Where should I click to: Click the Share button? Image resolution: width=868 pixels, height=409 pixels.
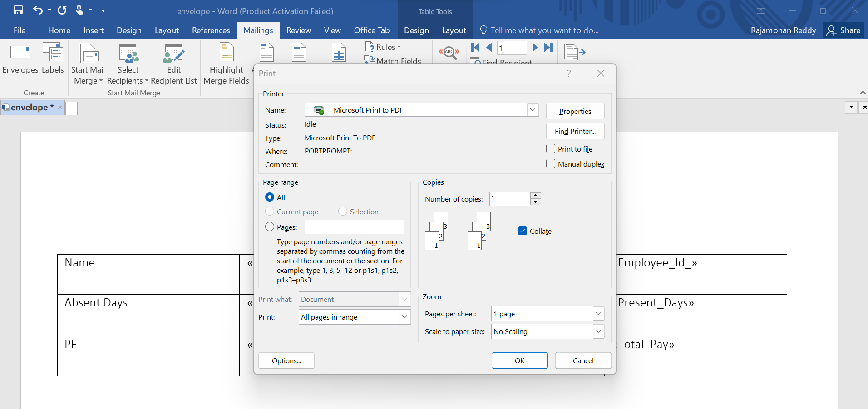coord(844,30)
